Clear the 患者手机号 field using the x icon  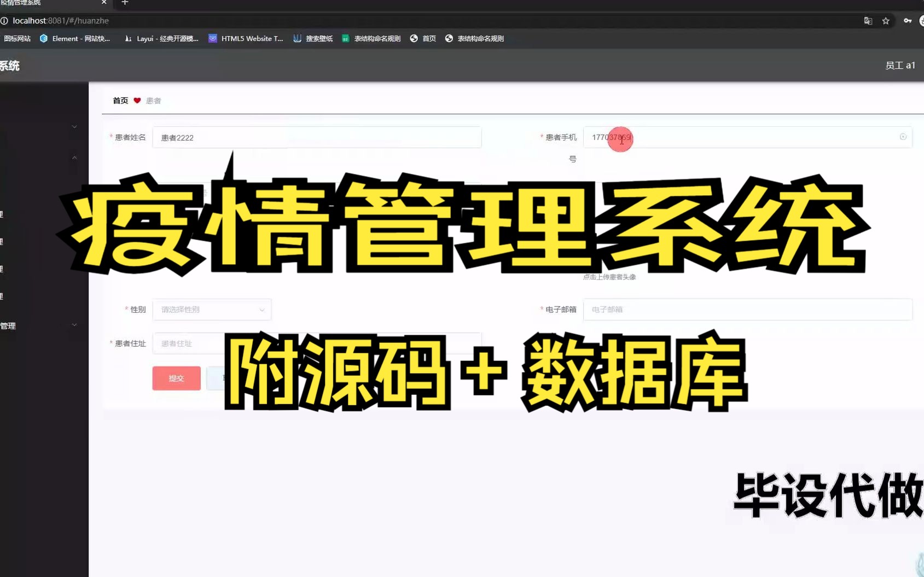point(903,137)
